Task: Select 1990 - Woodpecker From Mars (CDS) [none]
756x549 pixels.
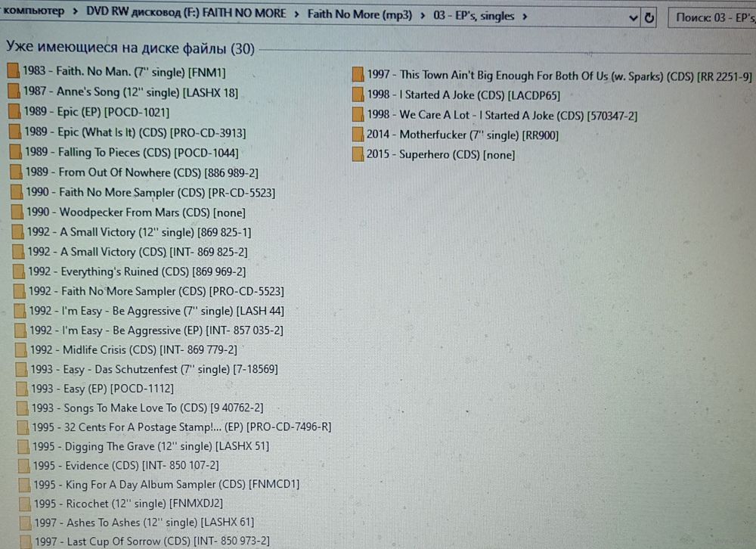Action: coord(135,212)
